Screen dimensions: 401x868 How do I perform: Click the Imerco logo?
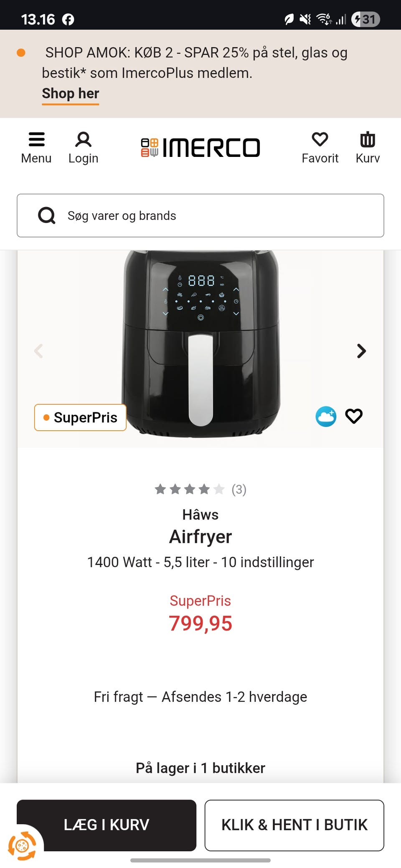pos(200,148)
